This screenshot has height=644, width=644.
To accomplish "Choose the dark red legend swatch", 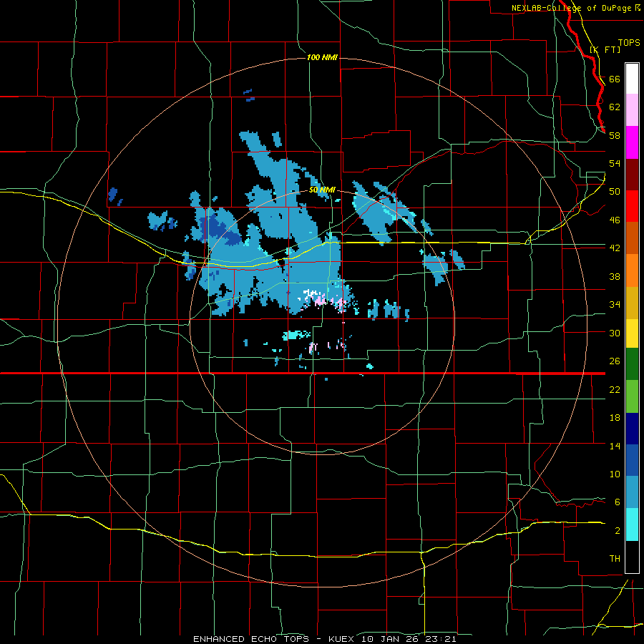I will click(632, 175).
